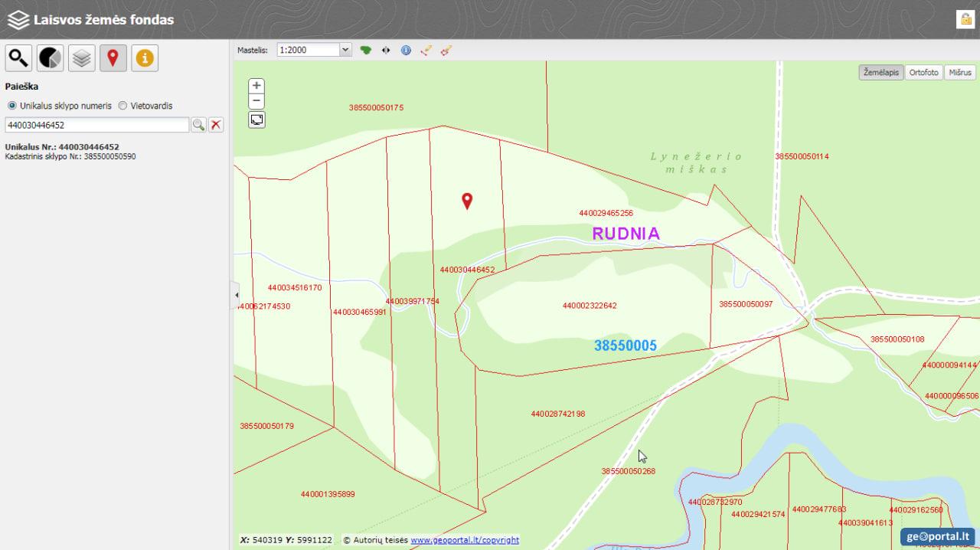Click the blue identify info tool

click(406, 50)
